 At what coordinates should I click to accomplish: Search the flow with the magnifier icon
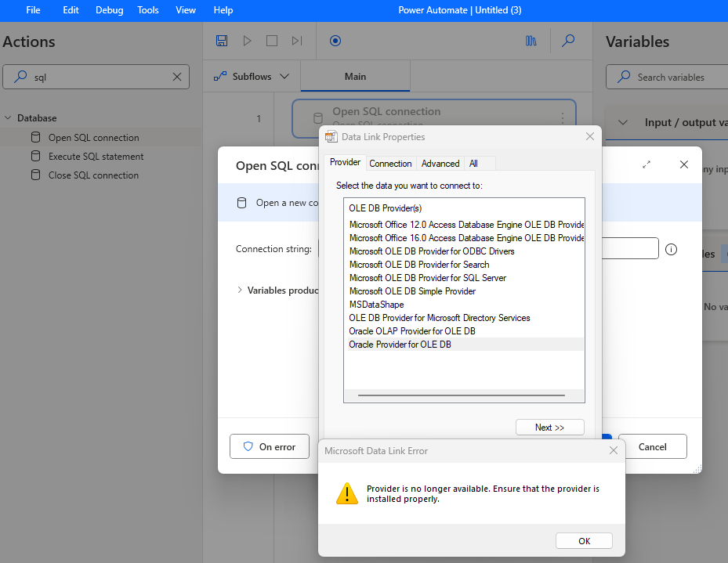click(x=568, y=41)
